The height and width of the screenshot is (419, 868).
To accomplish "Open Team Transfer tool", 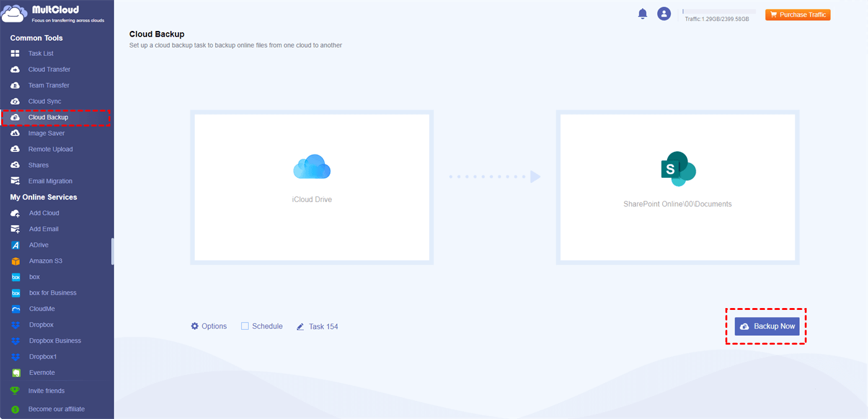I will pos(49,86).
